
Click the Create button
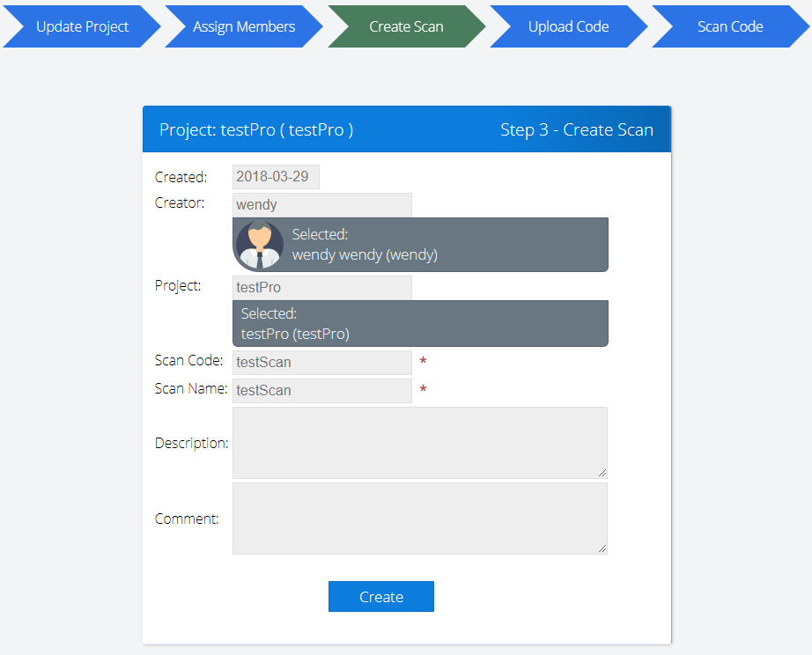[381, 597]
